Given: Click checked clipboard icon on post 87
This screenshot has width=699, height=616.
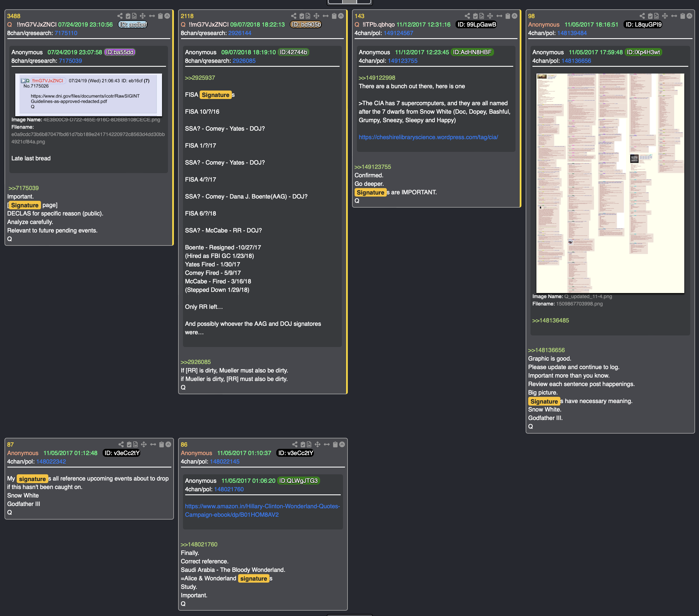Looking at the screenshot, I should [129, 444].
